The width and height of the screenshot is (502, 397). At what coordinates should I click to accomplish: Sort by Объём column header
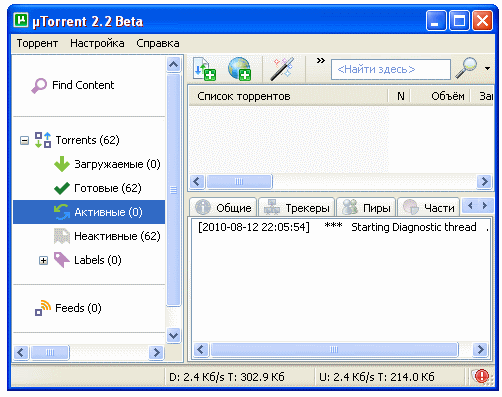pyautogui.click(x=440, y=96)
